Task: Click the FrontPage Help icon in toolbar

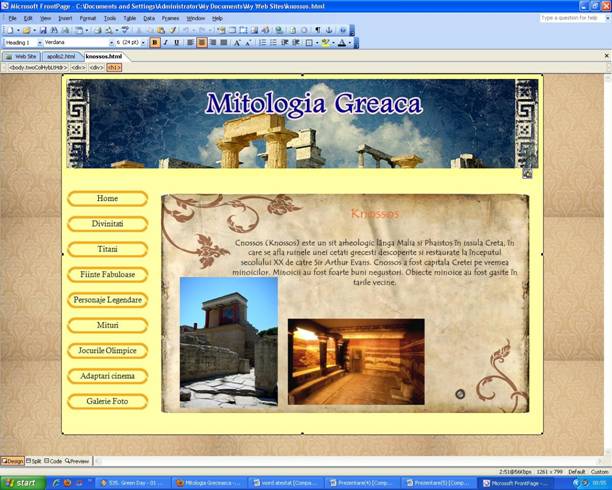Action: [x=342, y=30]
